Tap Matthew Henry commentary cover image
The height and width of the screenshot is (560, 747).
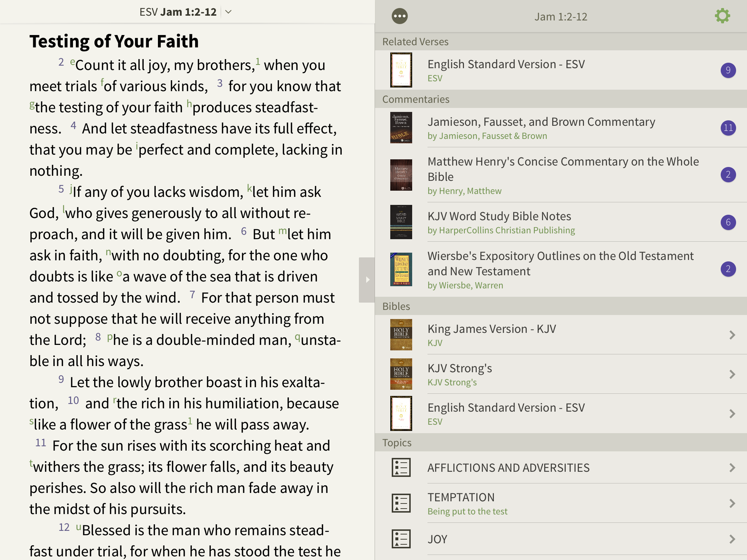point(401,175)
